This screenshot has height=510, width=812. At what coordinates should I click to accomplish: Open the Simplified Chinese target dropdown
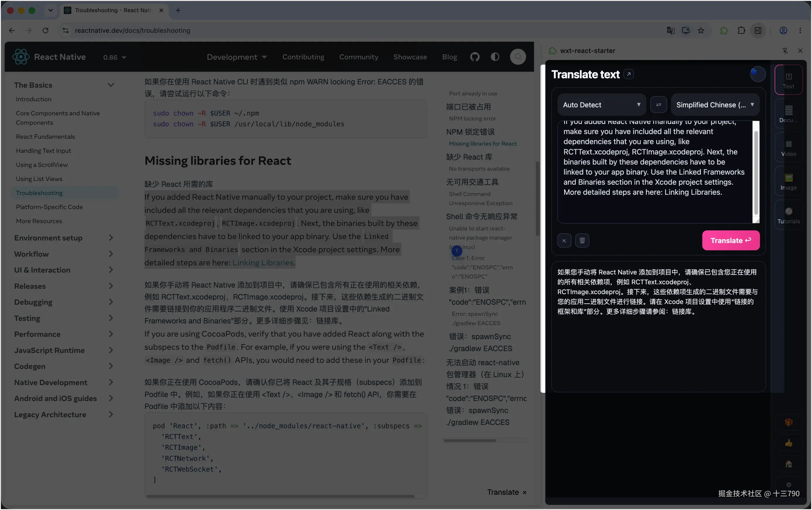715,105
